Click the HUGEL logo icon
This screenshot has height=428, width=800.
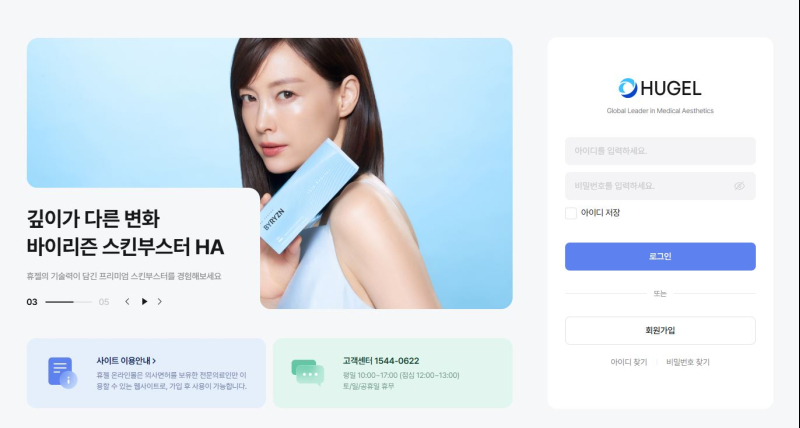628,88
